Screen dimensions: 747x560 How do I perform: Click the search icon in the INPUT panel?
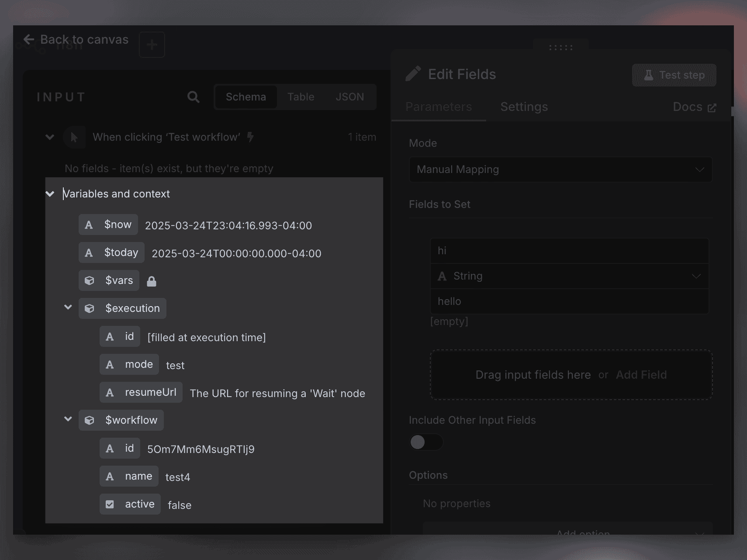point(194,97)
